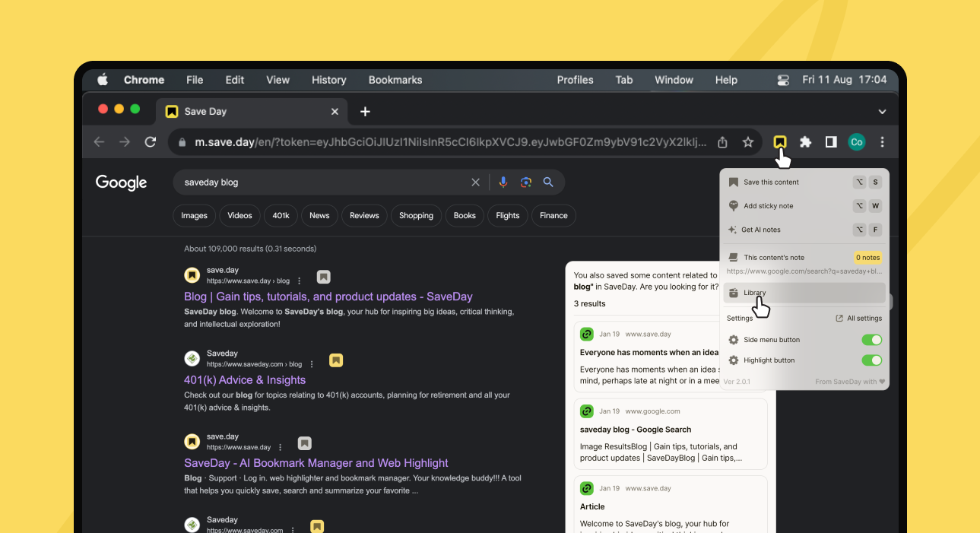Click the Google logo
980x533 pixels.
click(x=121, y=182)
